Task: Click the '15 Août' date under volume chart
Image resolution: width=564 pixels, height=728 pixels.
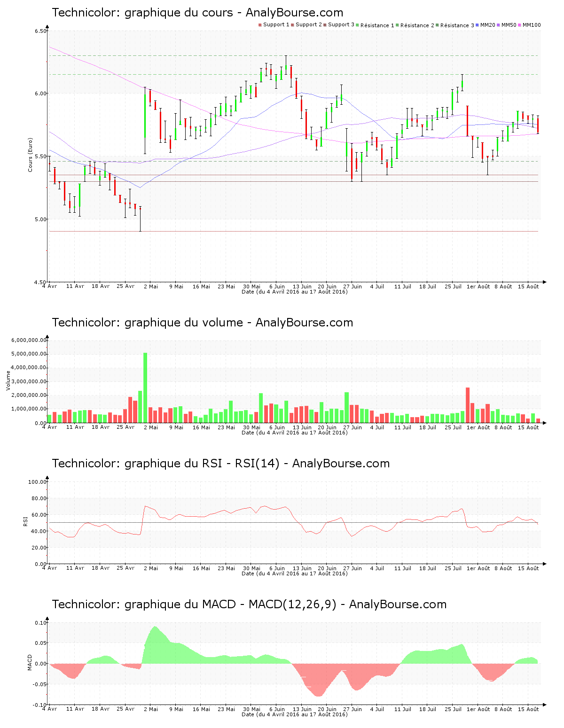Action: tap(529, 427)
